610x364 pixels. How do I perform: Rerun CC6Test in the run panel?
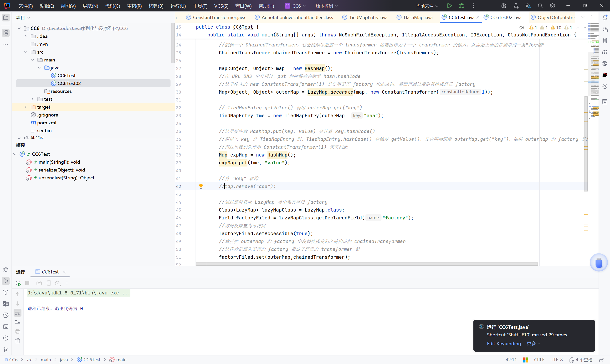point(18,283)
